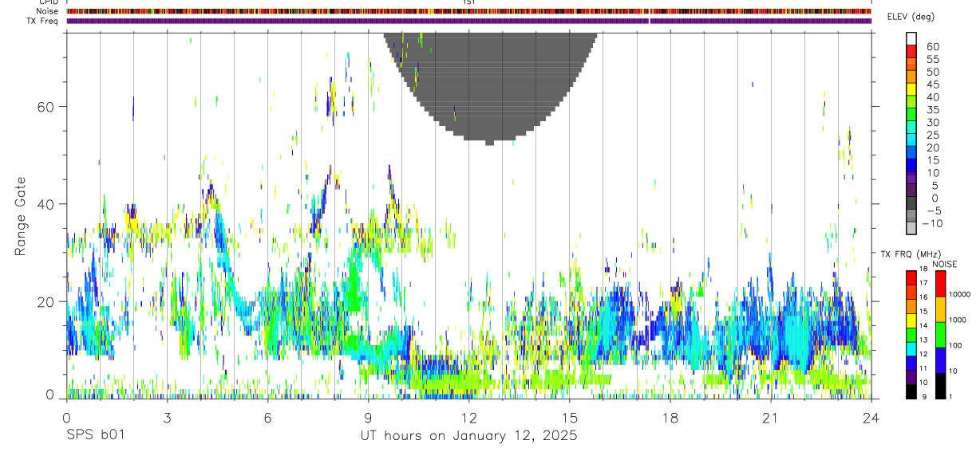Click the light gray bottom ELEV color bar segment
The width and height of the screenshot is (980, 452).
click(911, 228)
